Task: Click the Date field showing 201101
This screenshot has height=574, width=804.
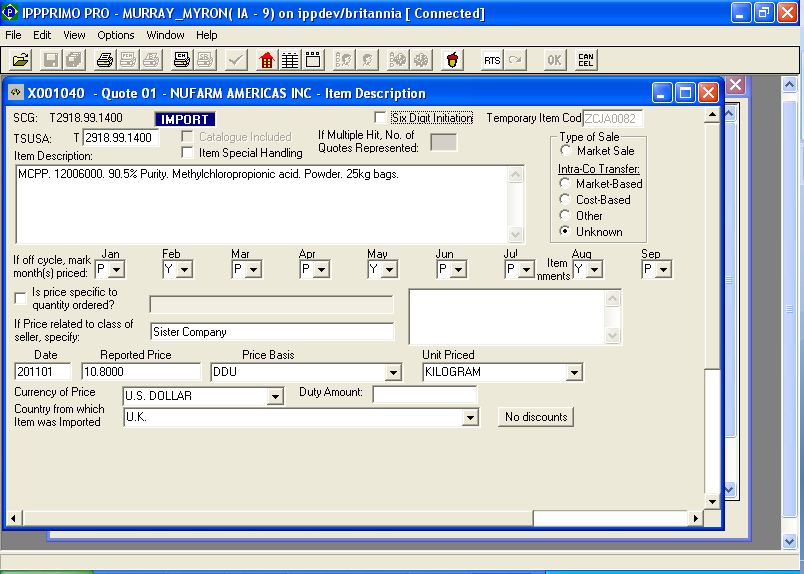Action: 43,372
